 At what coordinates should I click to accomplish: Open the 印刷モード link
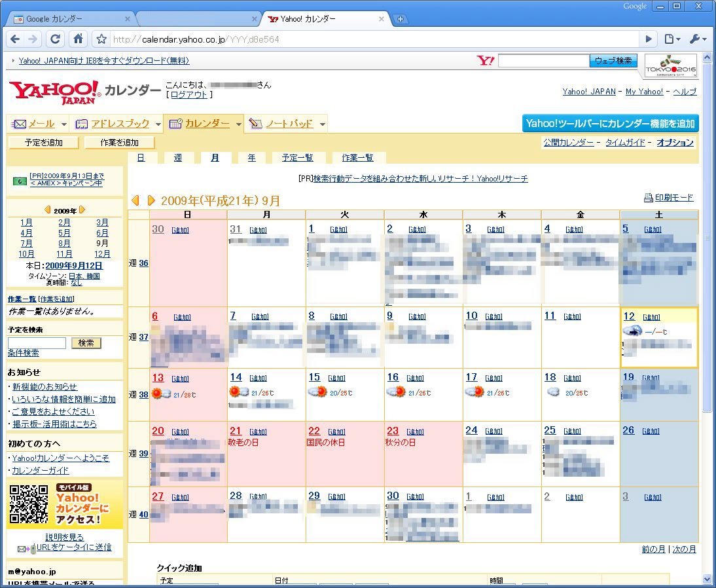point(673,198)
